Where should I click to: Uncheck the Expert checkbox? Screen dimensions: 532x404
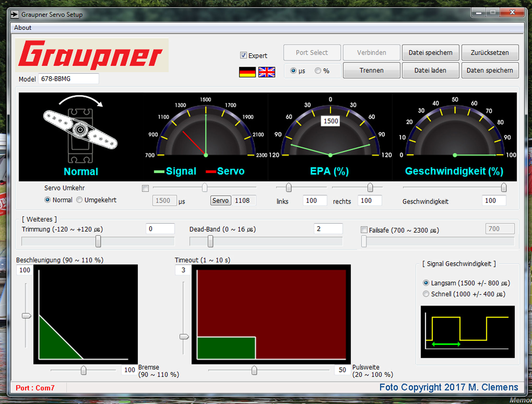coord(243,55)
